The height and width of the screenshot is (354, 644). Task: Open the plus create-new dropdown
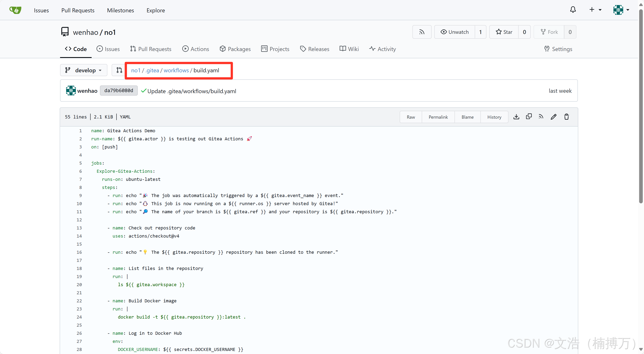[x=595, y=10]
